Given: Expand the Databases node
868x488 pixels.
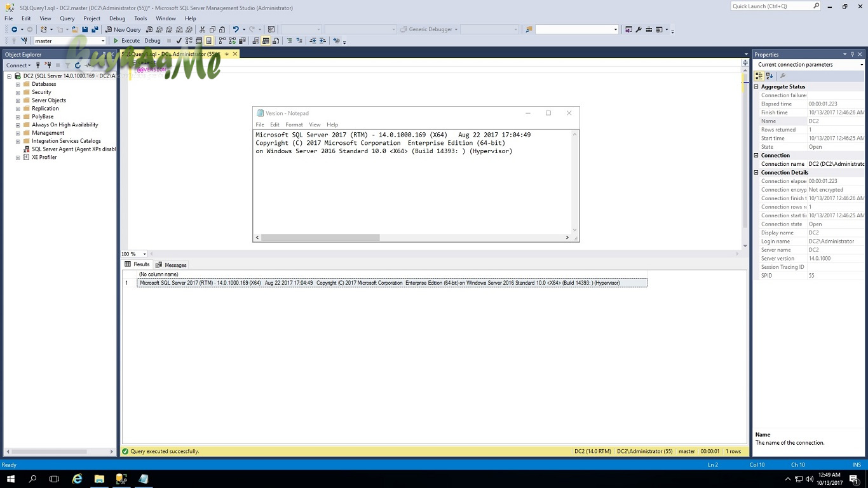Looking at the screenshot, I should (x=18, y=84).
